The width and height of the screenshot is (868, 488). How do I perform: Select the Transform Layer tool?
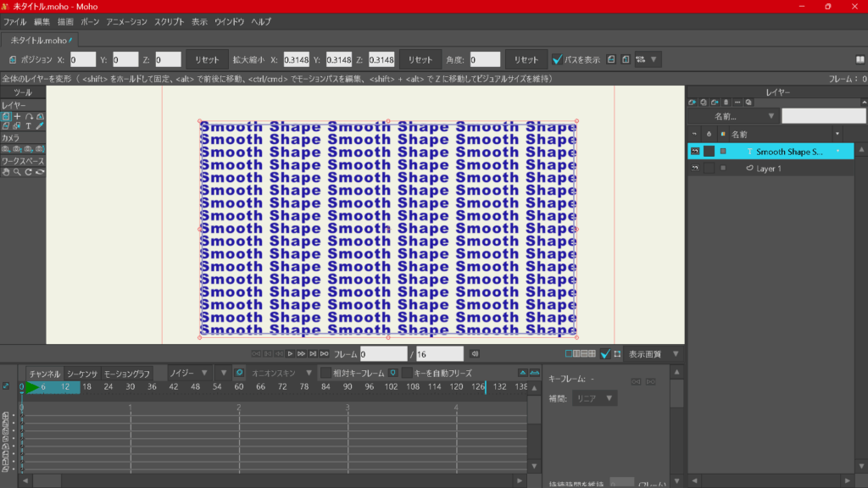(x=6, y=116)
